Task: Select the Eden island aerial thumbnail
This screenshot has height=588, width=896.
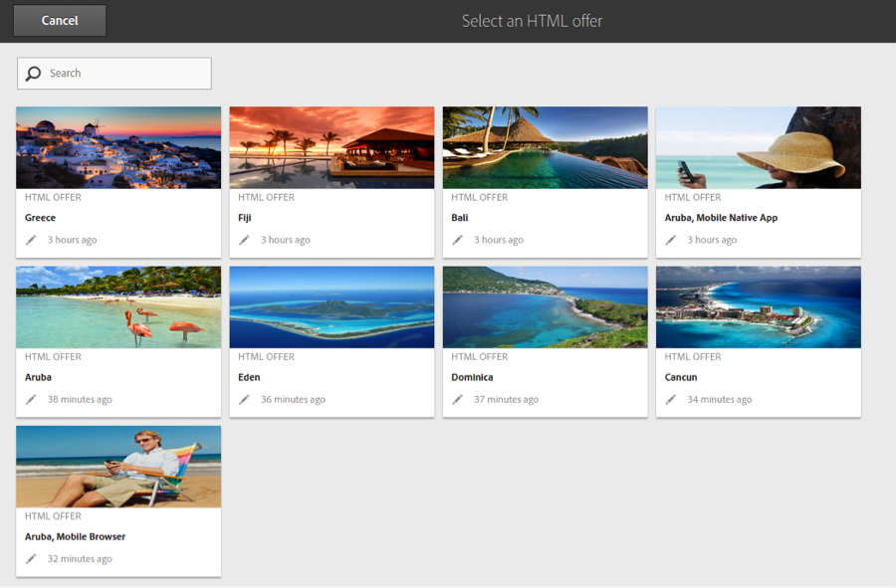Action: click(x=332, y=307)
